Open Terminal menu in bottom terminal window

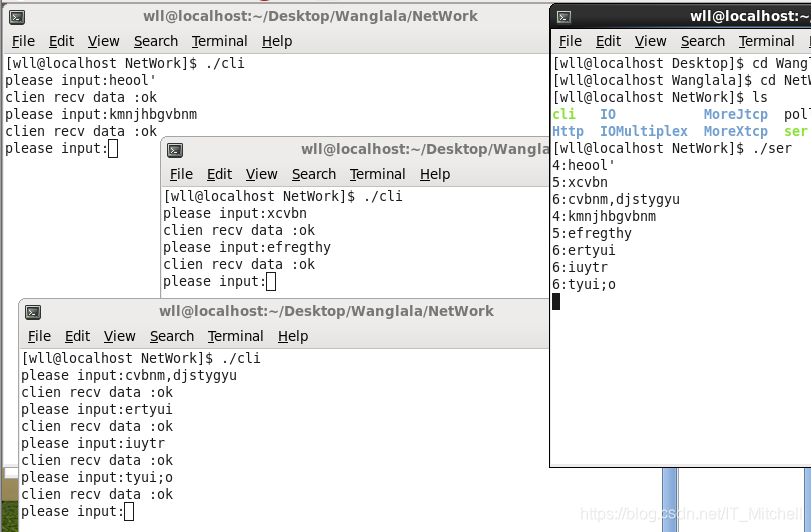point(235,336)
